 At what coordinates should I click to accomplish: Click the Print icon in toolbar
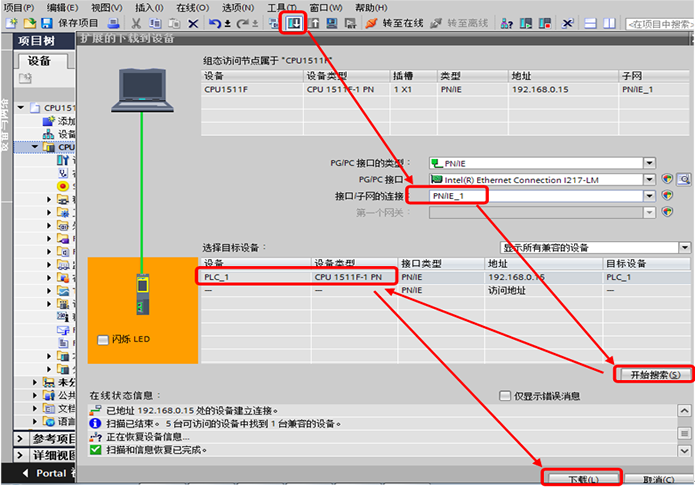click(114, 23)
